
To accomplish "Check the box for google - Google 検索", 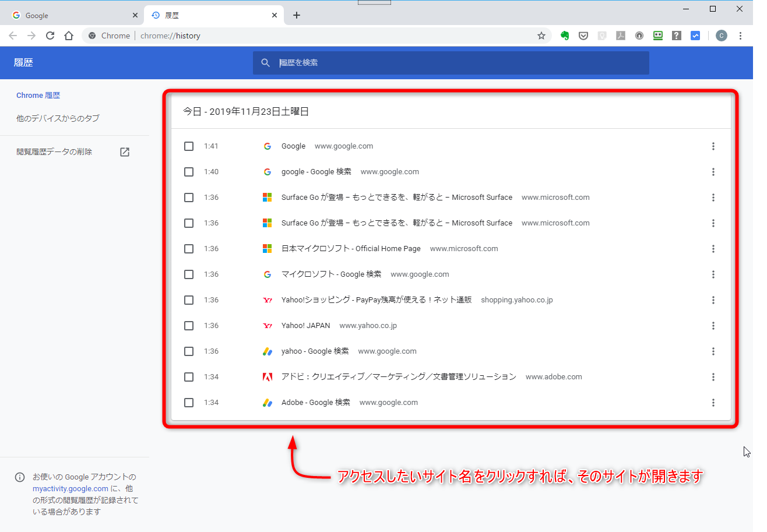I will tap(189, 172).
